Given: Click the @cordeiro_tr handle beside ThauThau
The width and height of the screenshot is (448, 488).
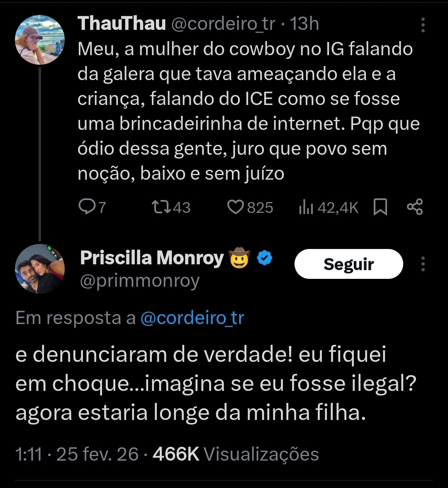Looking at the screenshot, I should tap(223, 24).
